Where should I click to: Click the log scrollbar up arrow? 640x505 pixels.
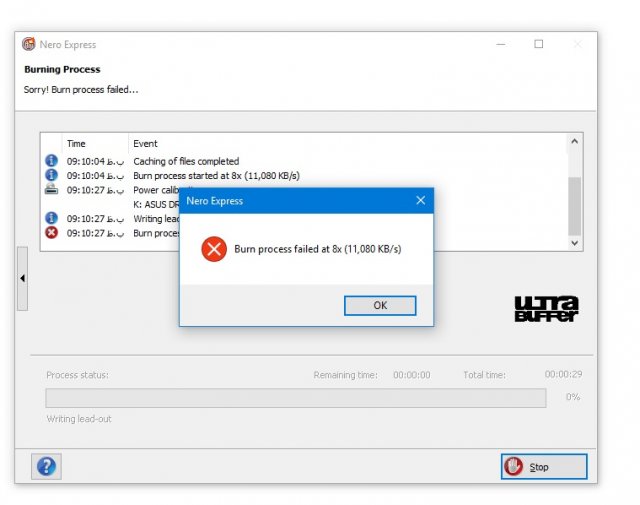click(574, 143)
